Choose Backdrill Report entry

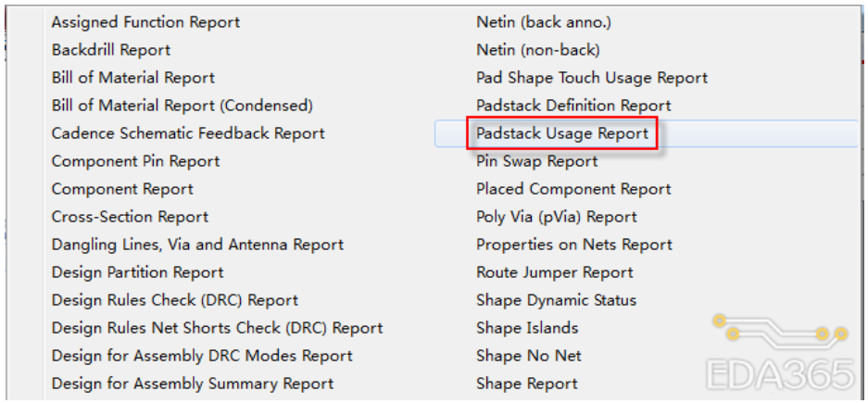click(x=111, y=50)
